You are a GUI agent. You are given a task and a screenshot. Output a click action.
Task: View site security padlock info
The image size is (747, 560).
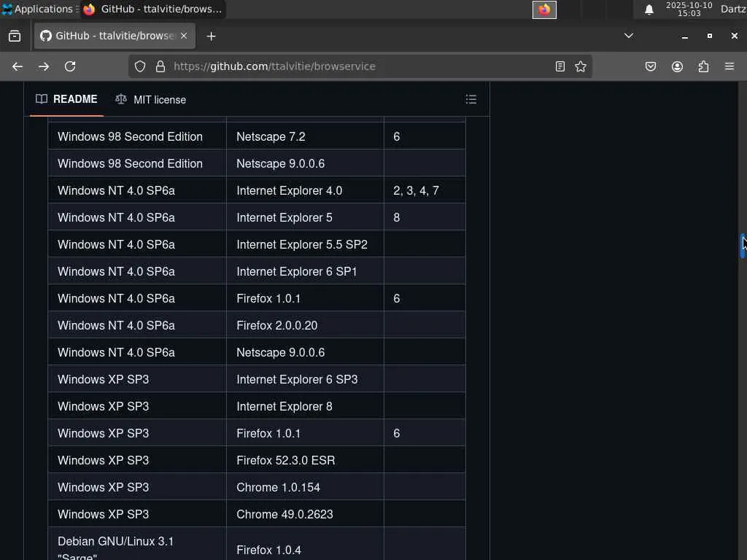[160, 66]
